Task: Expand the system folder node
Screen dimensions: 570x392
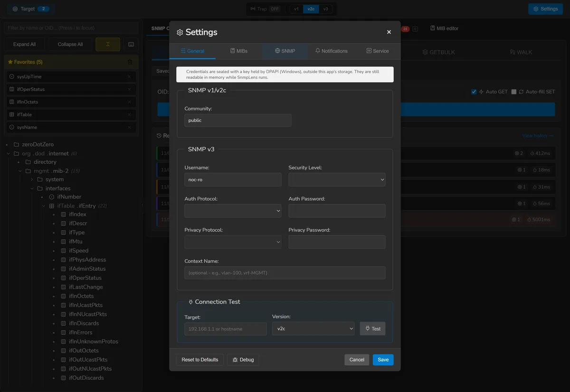Action: 32,179
